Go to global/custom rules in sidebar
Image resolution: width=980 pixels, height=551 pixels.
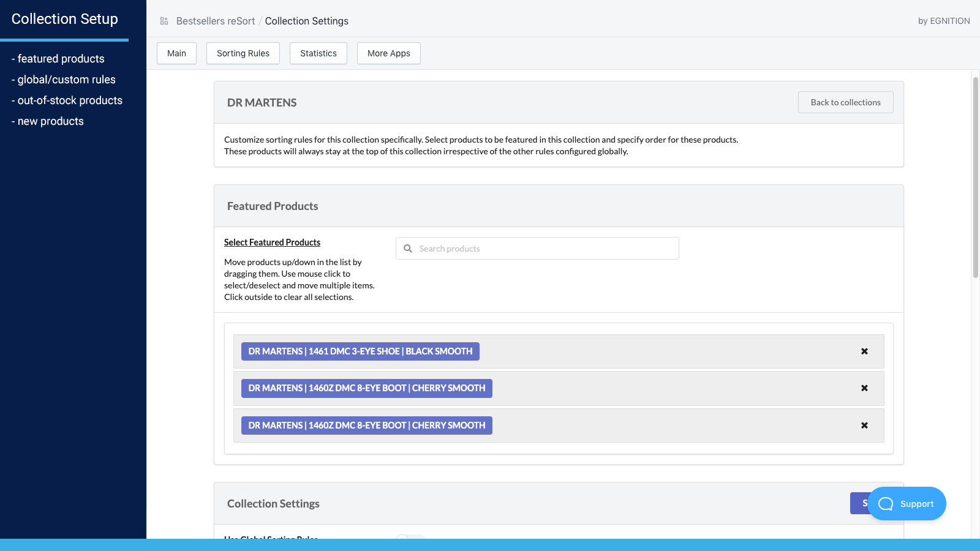(64, 80)
